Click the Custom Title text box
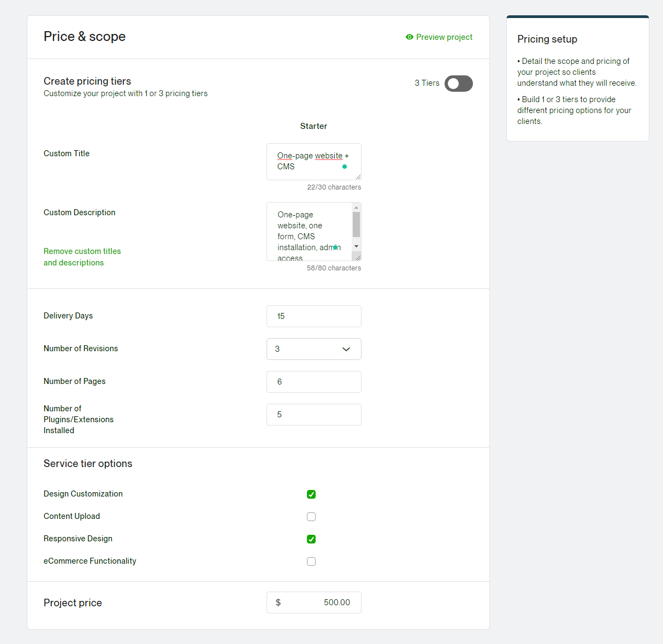Viewport: 663px width, 644px height. [310, 161]
